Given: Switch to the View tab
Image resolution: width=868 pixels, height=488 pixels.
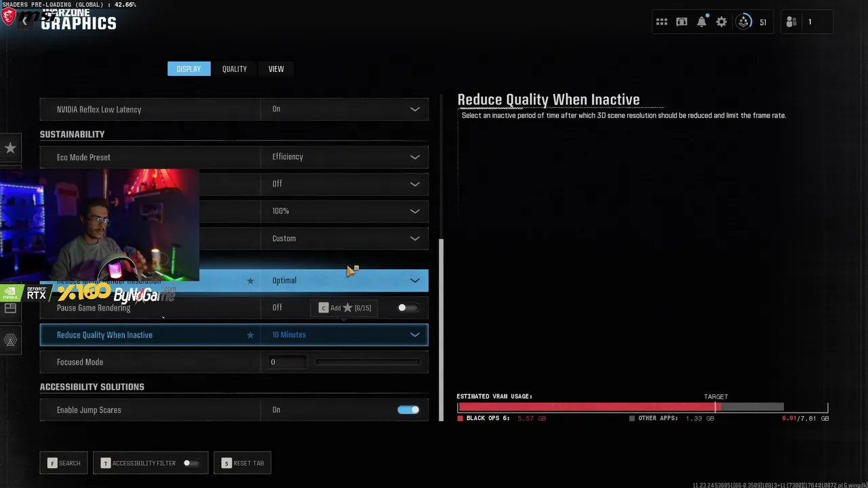Looking at the screenshot, I should click(276, 68).
